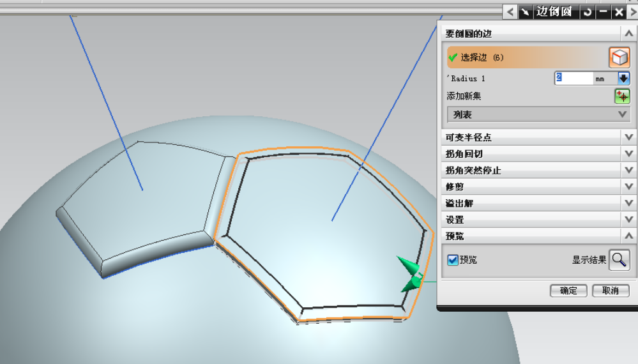Expand the 拐角回切 section
The image size is (638, 364).
pos(628,154)
